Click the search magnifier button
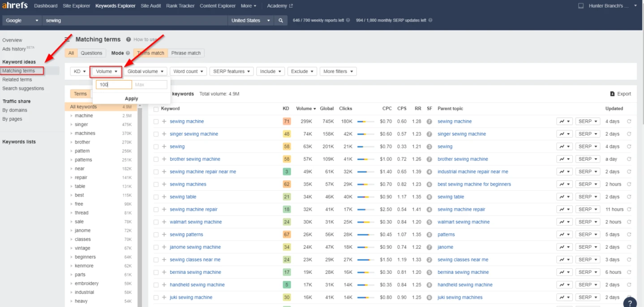Screen dimensions: 644x307 (x=281, y=21)
